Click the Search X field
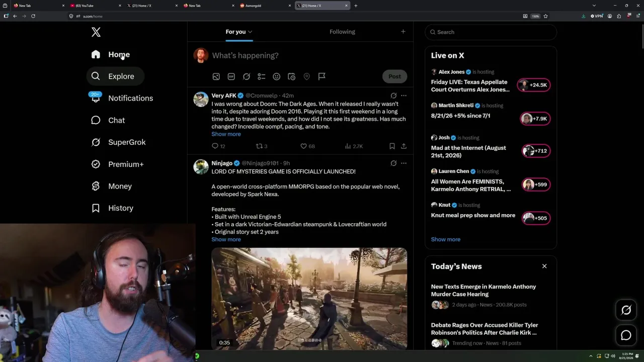The image size is (644, 362). tap(491, 32)
